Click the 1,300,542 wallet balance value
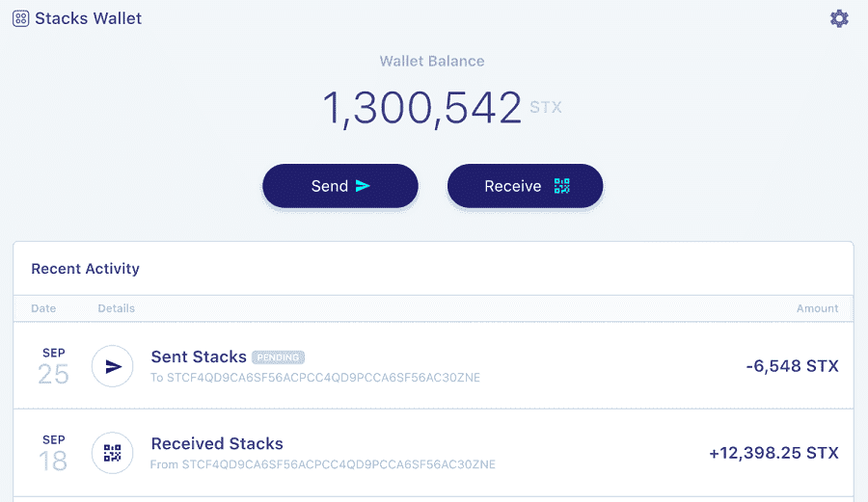This screenshot has width=868, height=502. tap(421, 108)
